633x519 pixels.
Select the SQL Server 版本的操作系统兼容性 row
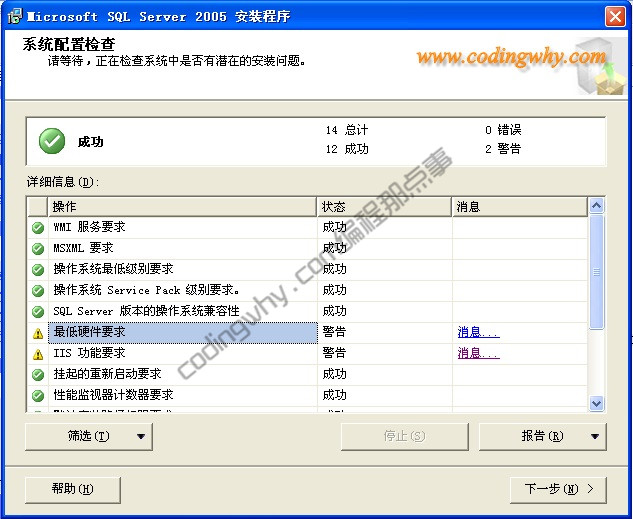307,311
